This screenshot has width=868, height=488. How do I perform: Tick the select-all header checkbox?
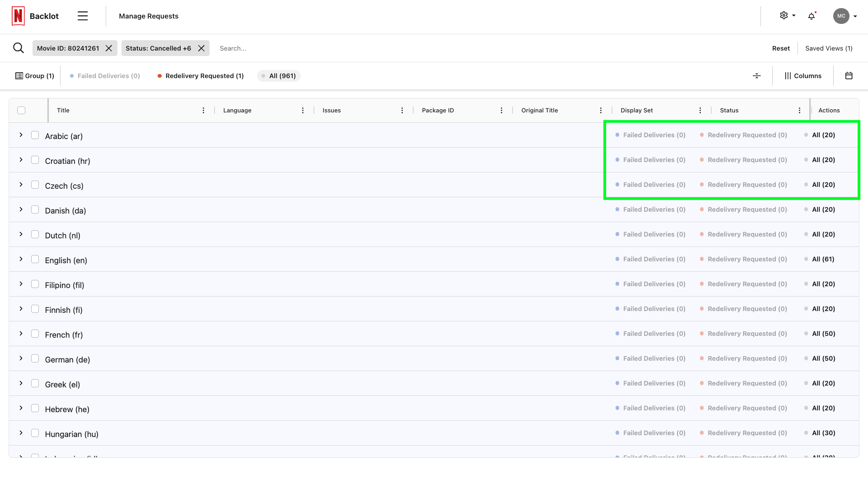(21, 111)
